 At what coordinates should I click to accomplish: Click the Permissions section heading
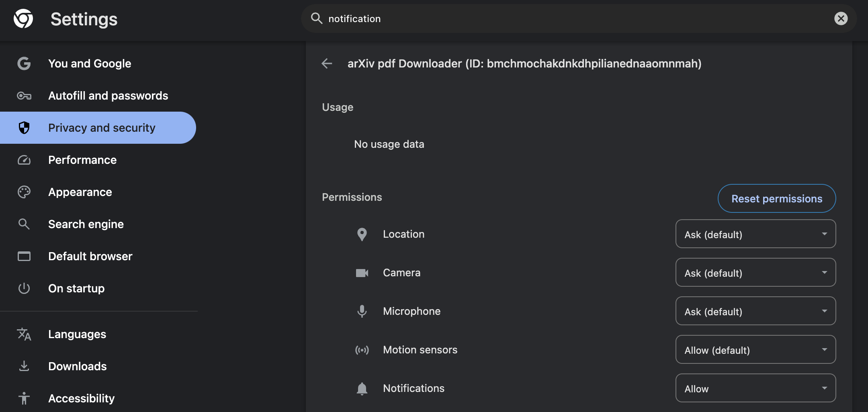(x=352, y=197)
